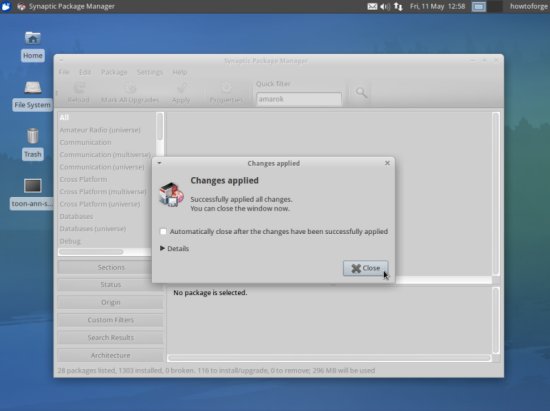The image size is (550, 411).
Task: Click the Search magnifier toolbar icon
Action: (x=361, y=93)
